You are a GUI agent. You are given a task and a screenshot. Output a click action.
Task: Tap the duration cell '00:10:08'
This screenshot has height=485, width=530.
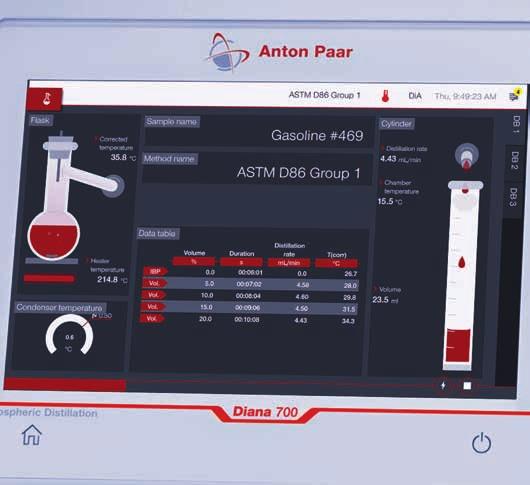[247, 319]
